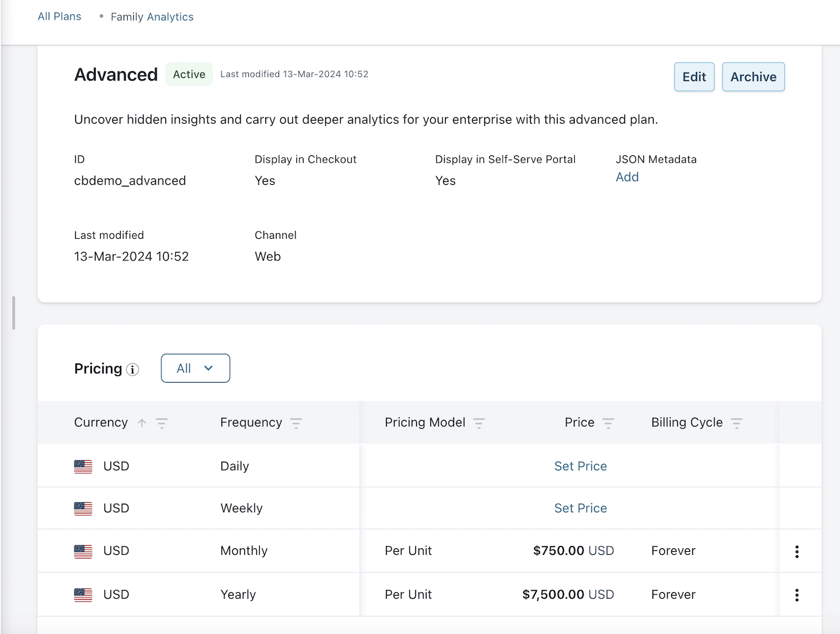Archive the Advanced plan
Image resolution: width=840 pixels, height=634 pixels.
[x=753, y=77]
